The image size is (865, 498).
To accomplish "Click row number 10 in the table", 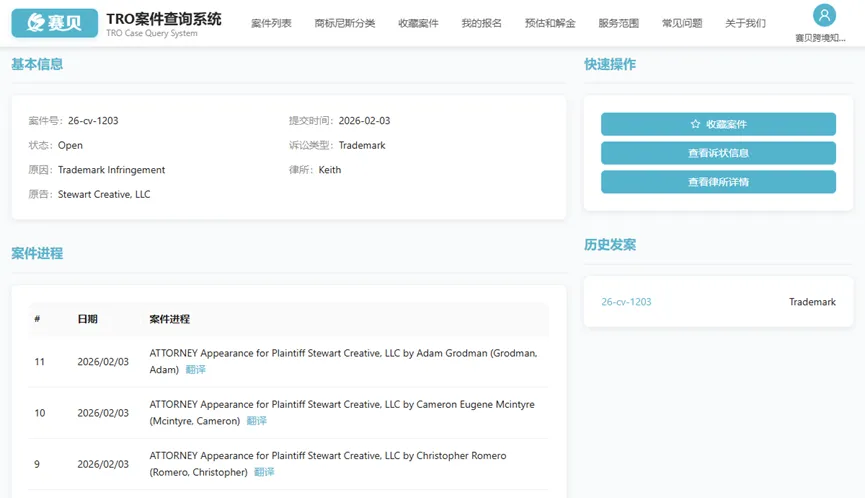I will click(x=40, y=413).
